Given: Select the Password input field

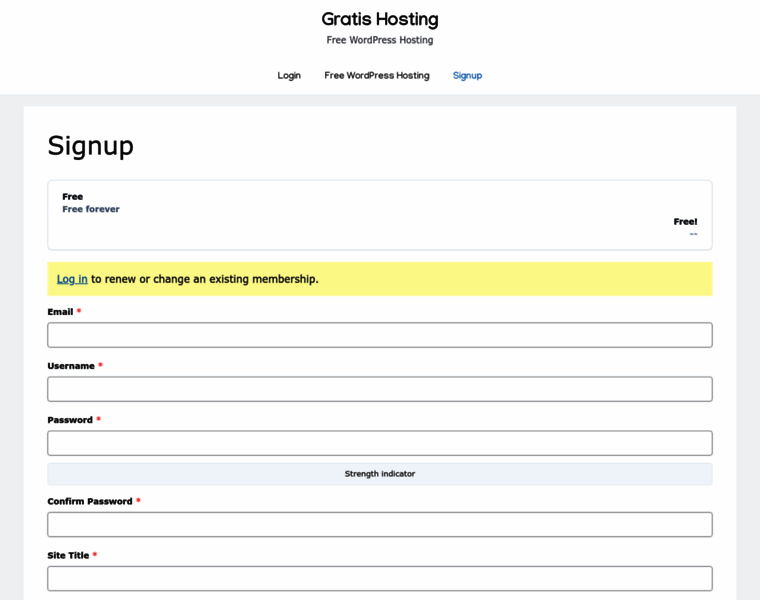Looking at the screenshot, I should pyautogui.click(x=379, y=443).
